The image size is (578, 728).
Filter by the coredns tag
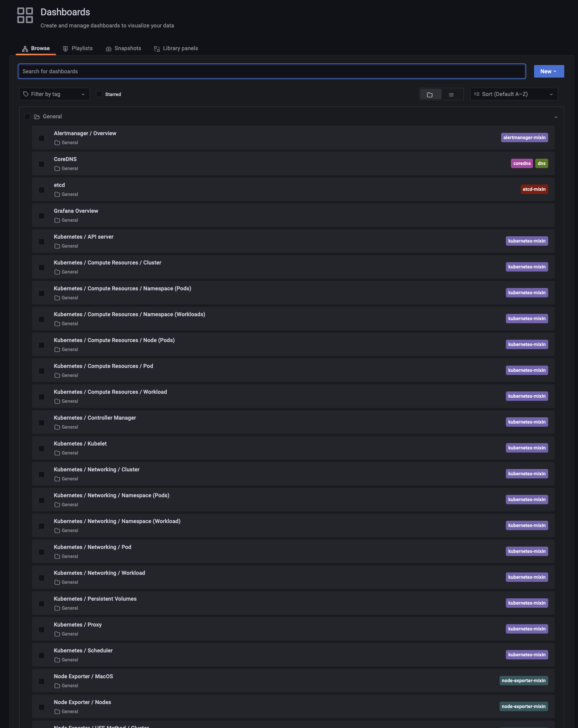[522, 163]
